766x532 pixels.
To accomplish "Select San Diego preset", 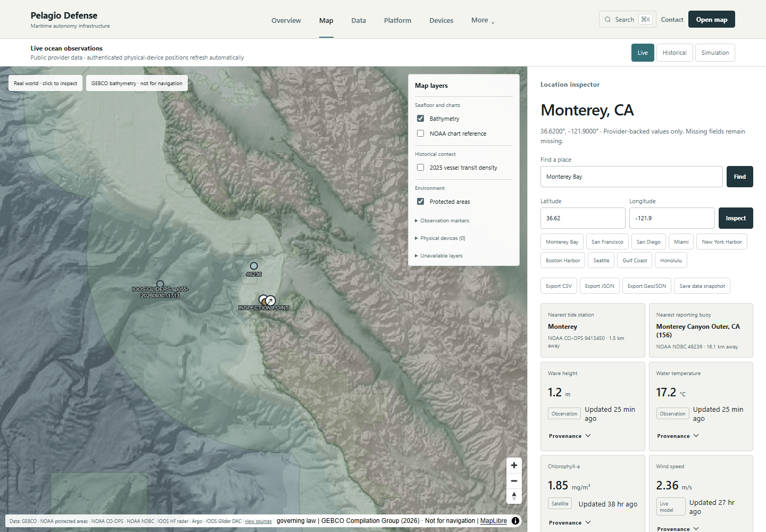I will pos(648,242).
